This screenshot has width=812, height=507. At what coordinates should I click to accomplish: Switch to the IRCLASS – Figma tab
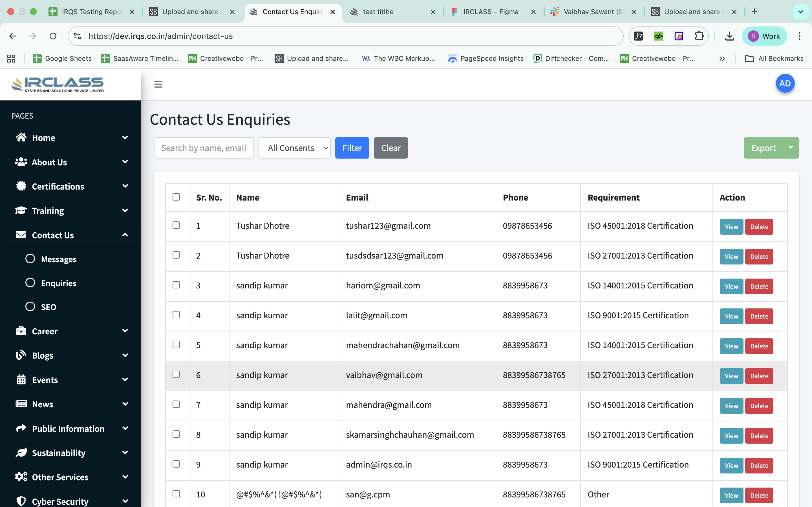click(490, 12)
